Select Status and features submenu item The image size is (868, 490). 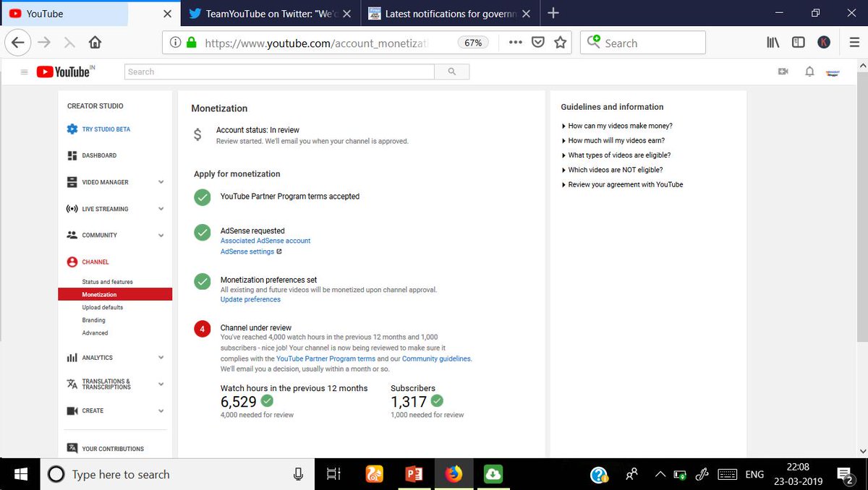pyautogui.click(x=107, y=282)
